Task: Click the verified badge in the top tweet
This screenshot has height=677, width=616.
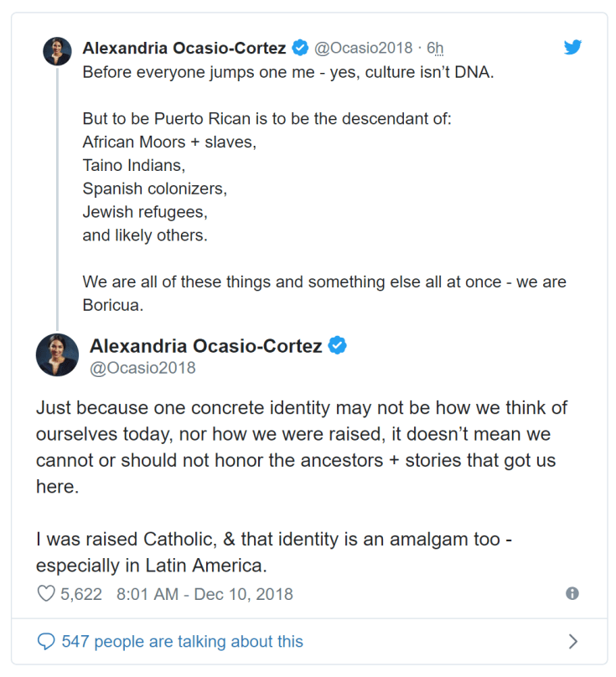Action: click(299, 48)
